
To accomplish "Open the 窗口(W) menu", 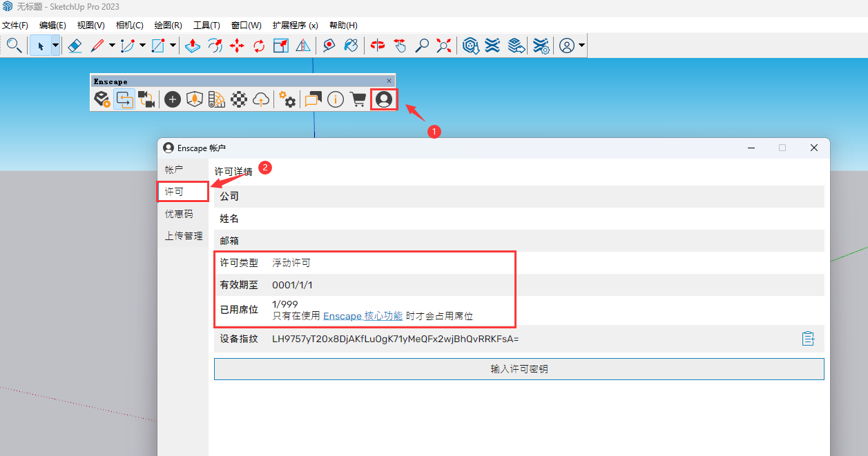I will 247,26.
